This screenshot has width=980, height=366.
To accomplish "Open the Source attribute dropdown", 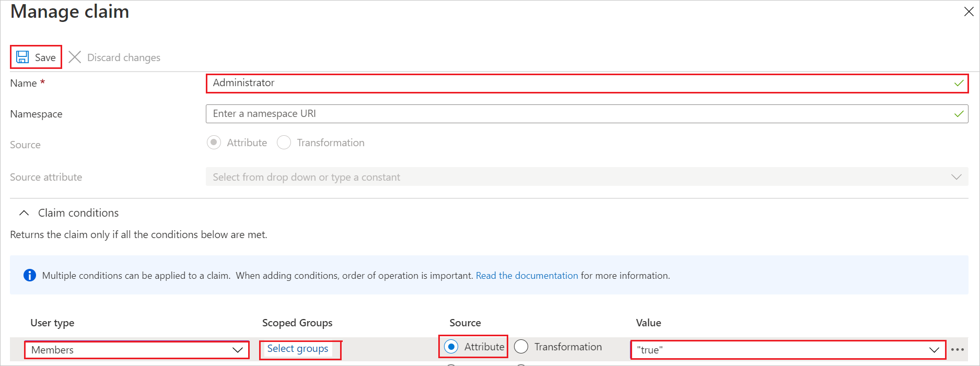I will coord(587,177).
